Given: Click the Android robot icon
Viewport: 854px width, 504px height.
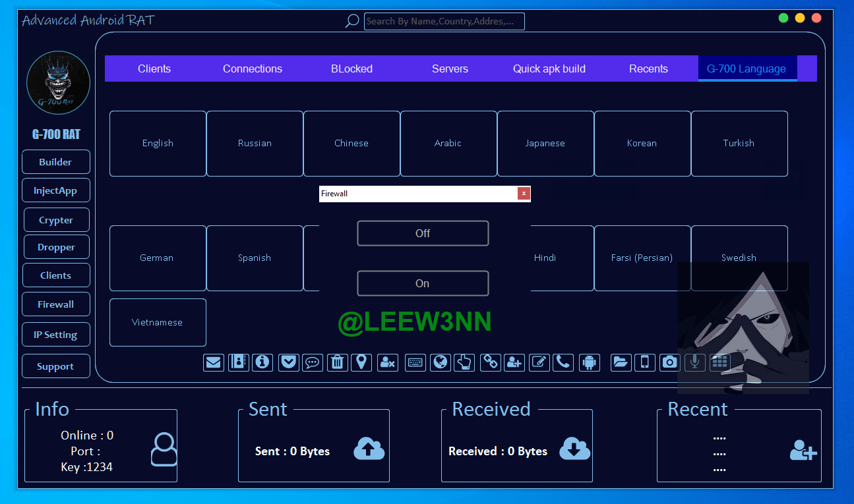Looking at the screenshot, I should coord(590,362).
